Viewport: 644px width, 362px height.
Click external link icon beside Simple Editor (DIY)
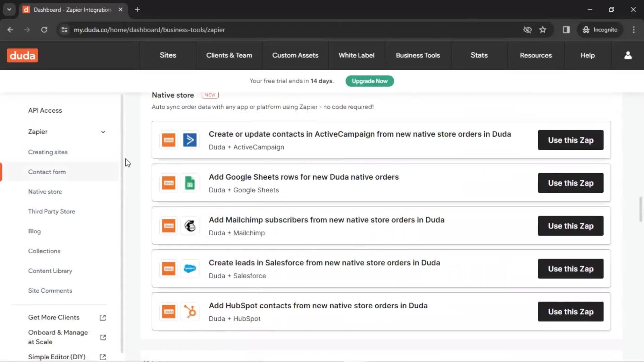103,357
